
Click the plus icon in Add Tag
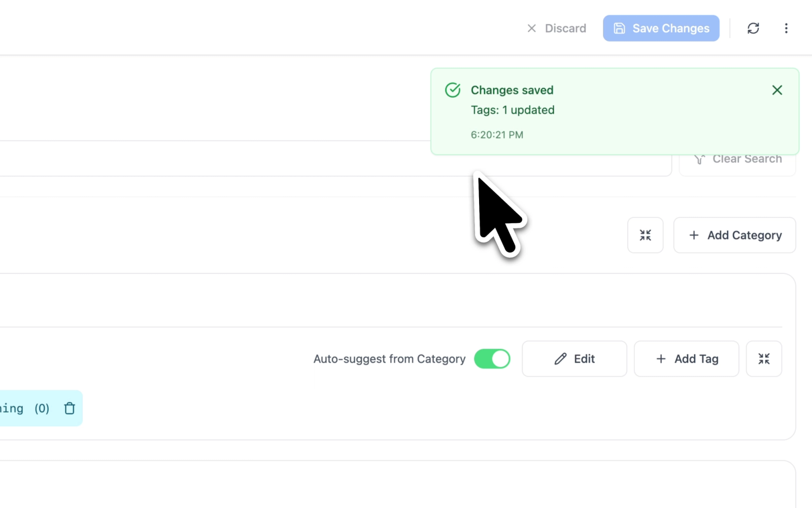click(661, 359)
